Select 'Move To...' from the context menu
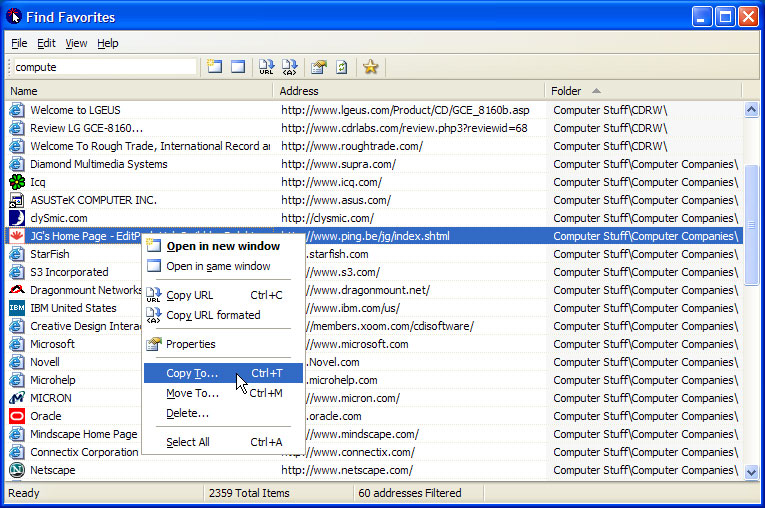 pos(192,393)
